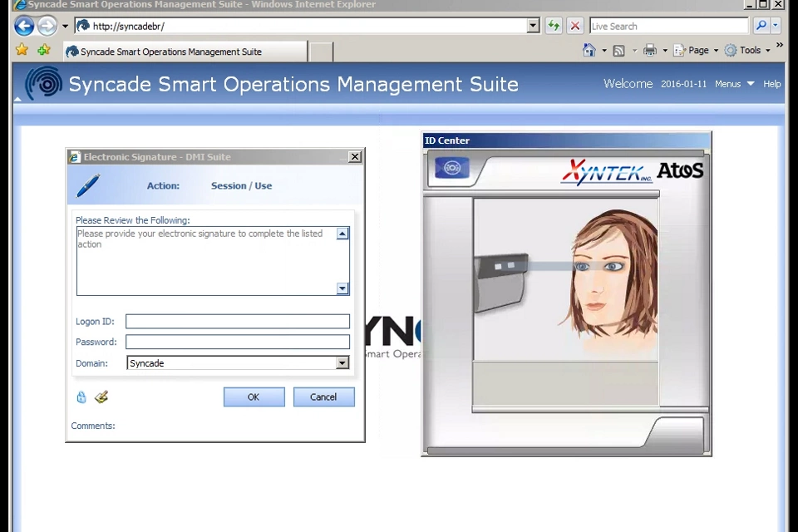
Task: Click the search magnifier button
Action: [x=761, y=26]
